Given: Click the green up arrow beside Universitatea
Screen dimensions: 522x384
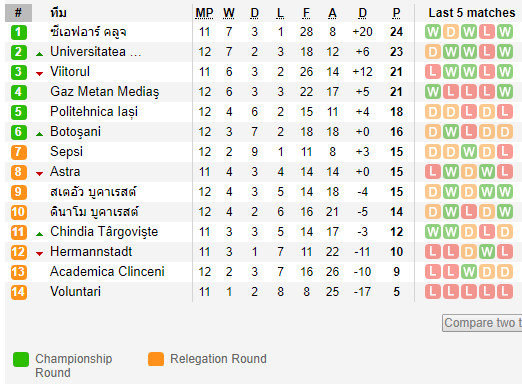Looking at the screenshot, I should click(39, 54).
